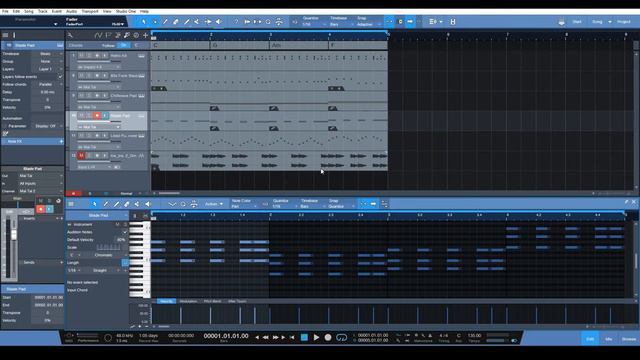Click the Autoscroll arrow icon in the main toolbar

click(410, 22)
